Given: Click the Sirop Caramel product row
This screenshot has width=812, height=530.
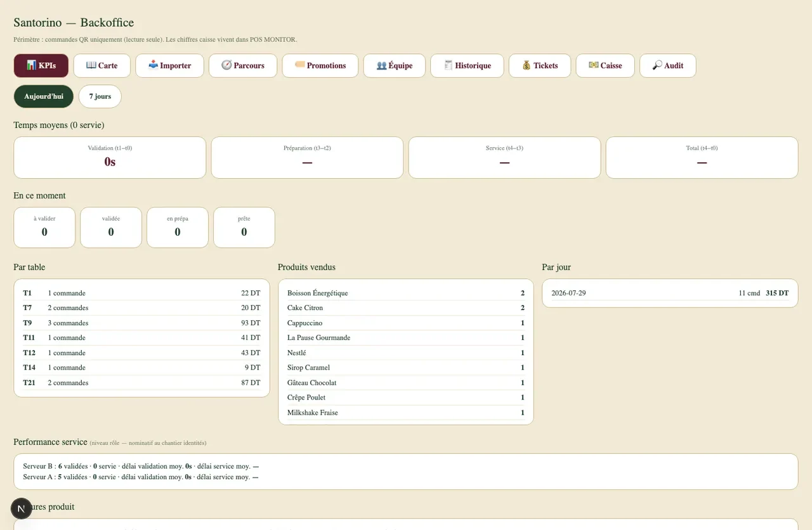Looking at the screenshot, I should (x=406, y=367).
